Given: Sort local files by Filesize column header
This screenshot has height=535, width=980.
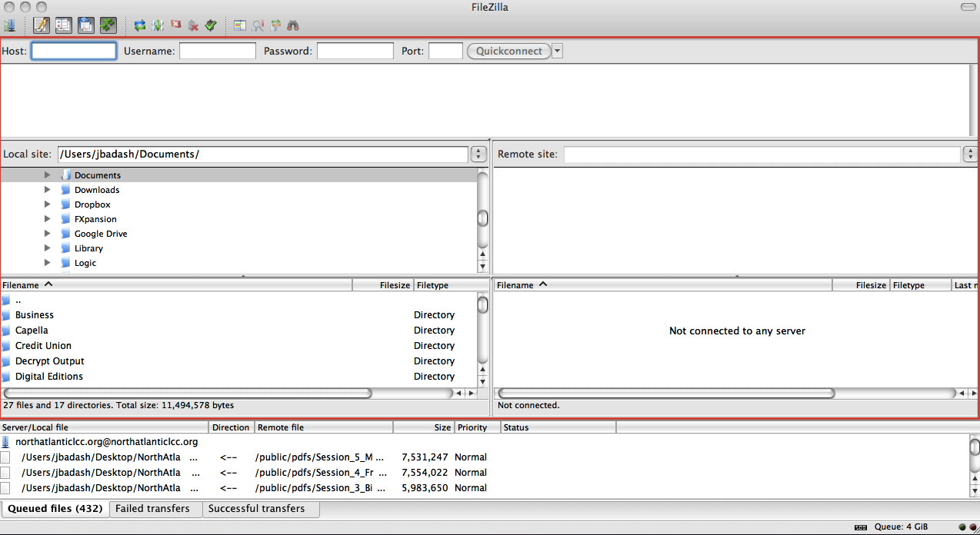Looking at the screenshot, I should [382, 285].
